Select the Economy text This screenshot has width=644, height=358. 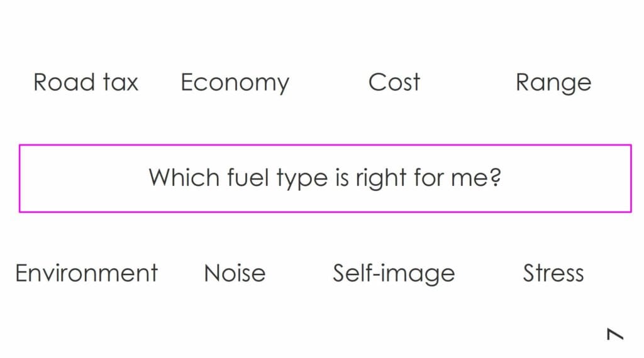pos(235,84)
